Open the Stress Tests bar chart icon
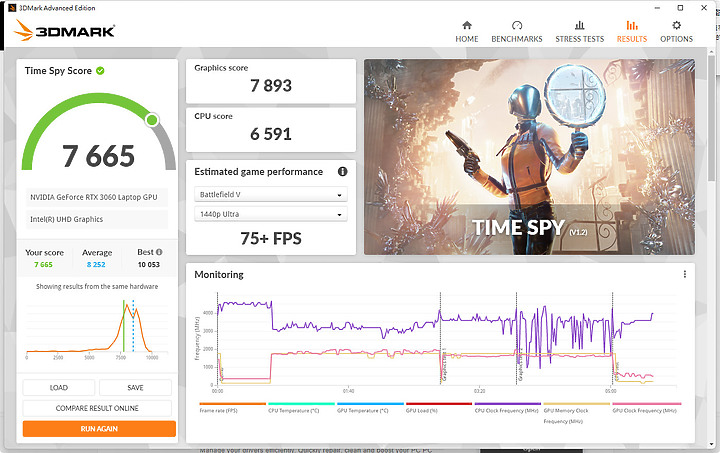This screenshot has height=453, width=720. [579, 25]
